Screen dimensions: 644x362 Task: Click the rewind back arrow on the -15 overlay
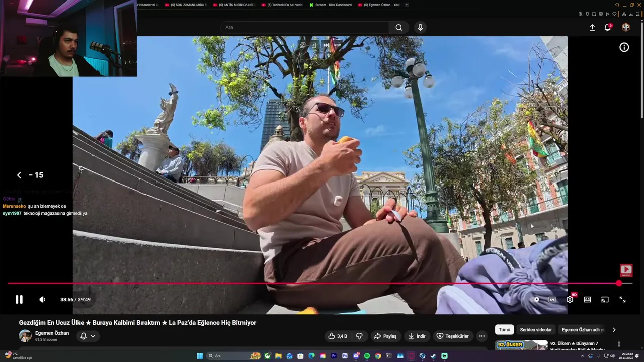19,175
